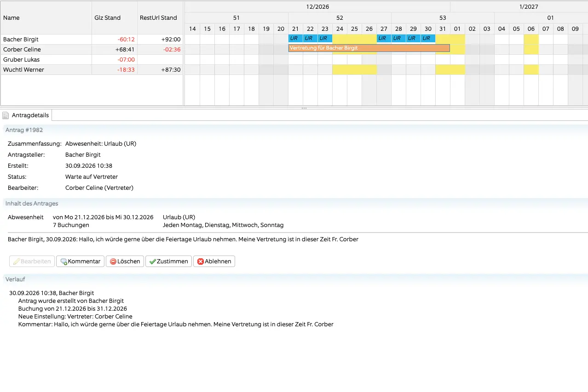Select calendar week 51 header
This screenshot has width=588, height=392.
pos(236,18)
